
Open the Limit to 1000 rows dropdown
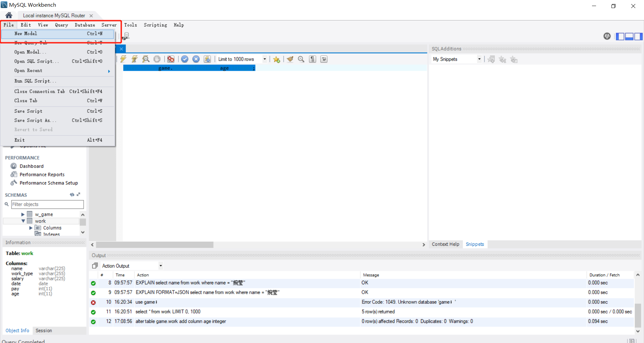coord(265,59)
